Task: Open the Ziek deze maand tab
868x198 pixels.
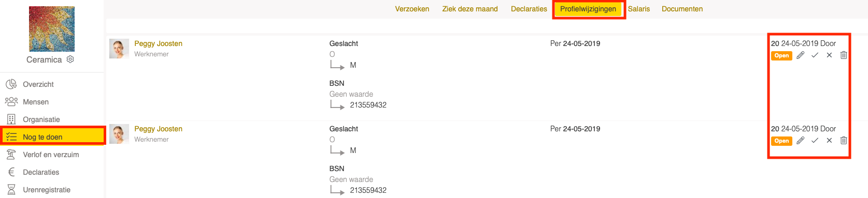Action: pos(470,9)
